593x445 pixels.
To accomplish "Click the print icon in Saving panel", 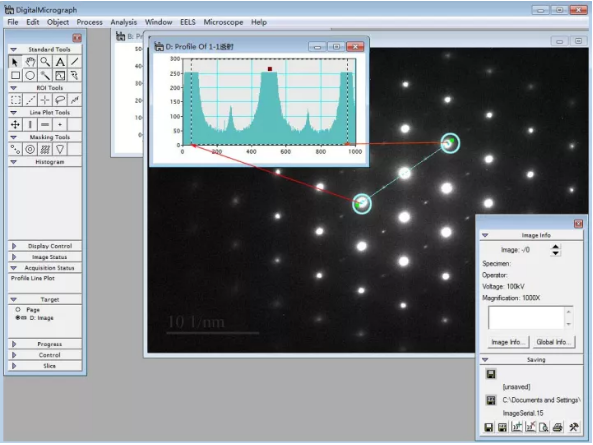I will point(557,427).
